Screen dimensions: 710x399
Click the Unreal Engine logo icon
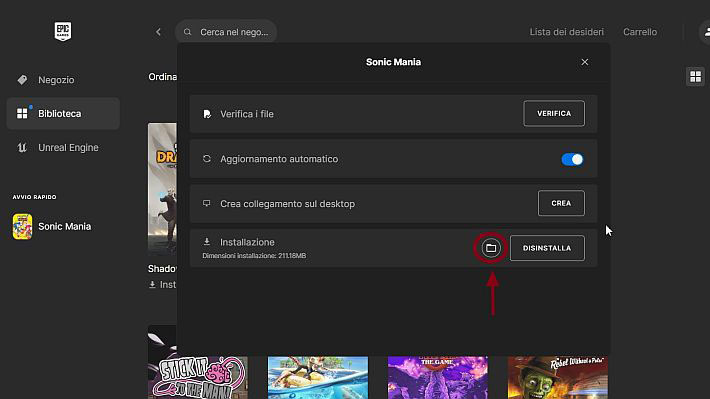22,147
